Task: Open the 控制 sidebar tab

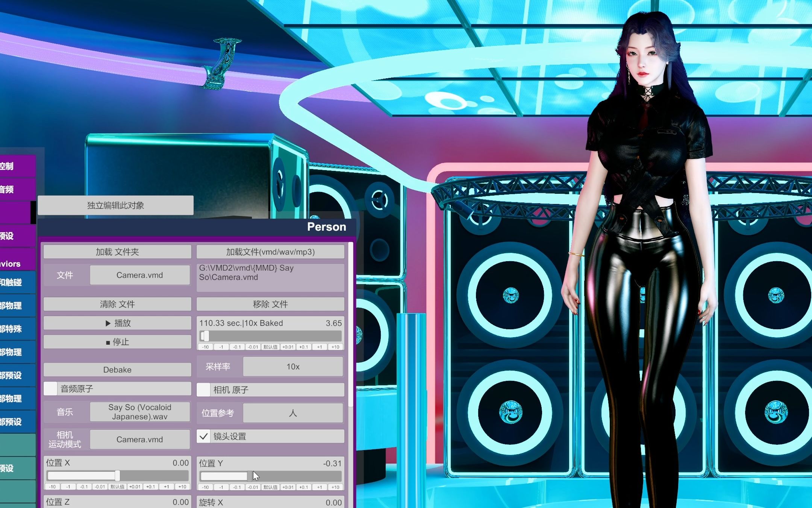Action: (18, 166)
